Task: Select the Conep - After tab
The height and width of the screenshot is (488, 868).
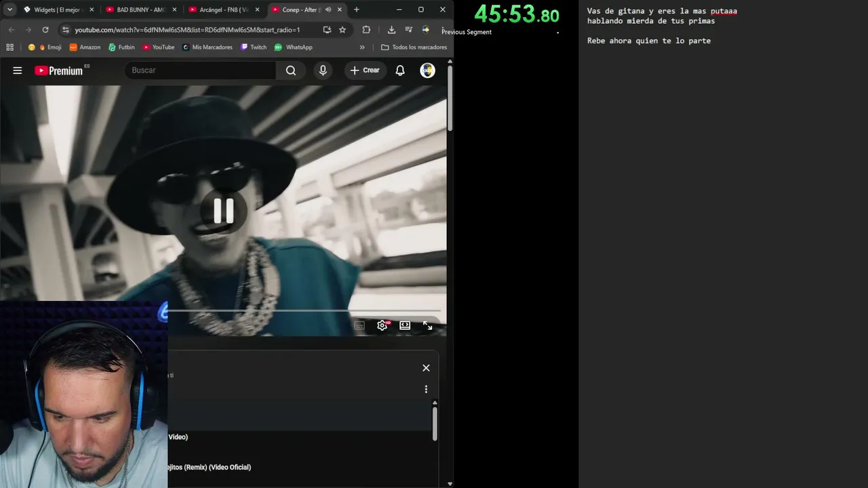Action: click(307, 9)
